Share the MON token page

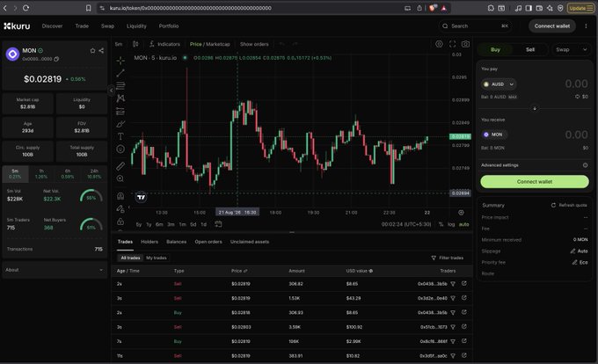[101, 51]
